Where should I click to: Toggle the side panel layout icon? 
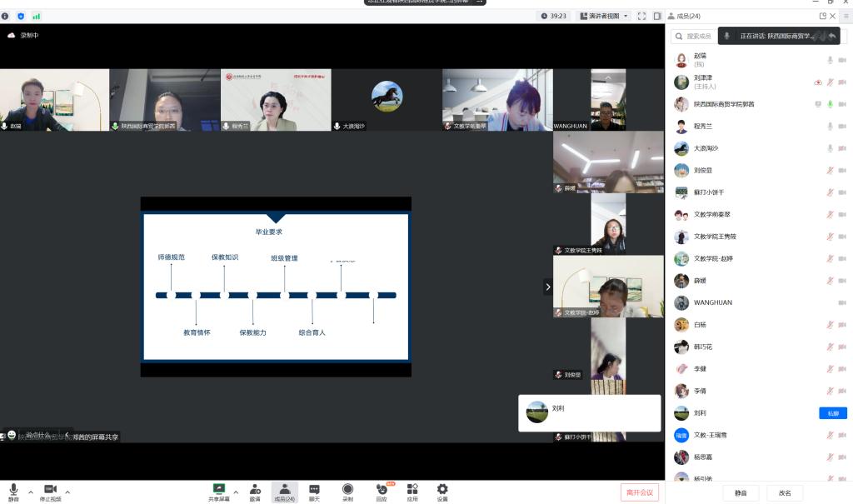click(657, 17)
